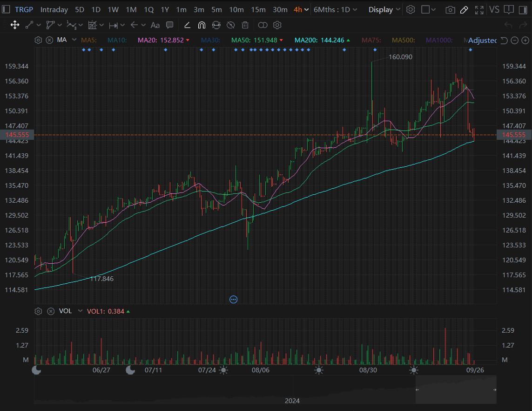Toggle MA5 line visibility label
This screenshot has height=411, width=532.
click(88, 40)
